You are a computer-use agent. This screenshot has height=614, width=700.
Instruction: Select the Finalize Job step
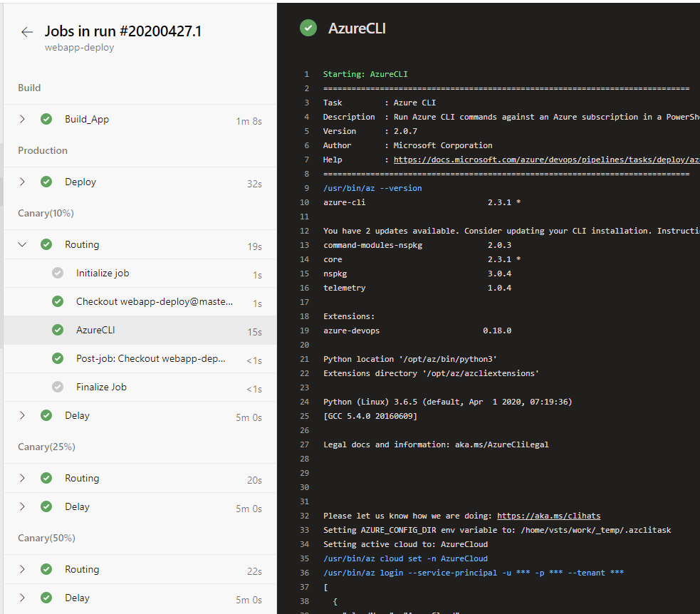tap(140, 387)
